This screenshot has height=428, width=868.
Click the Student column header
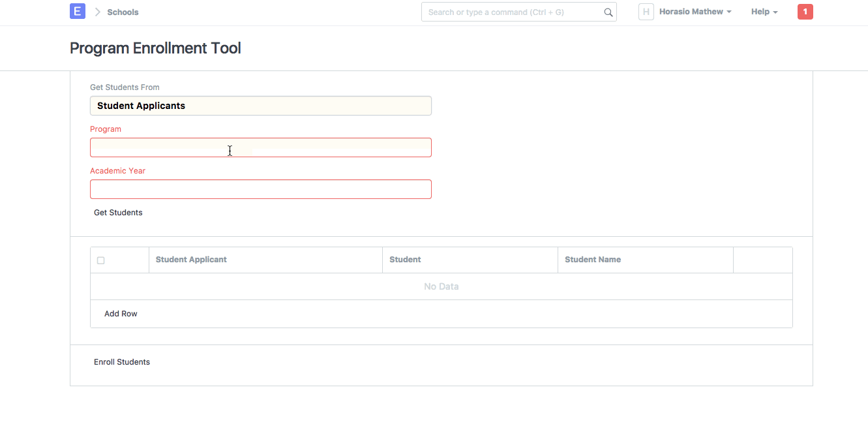[x=405, y=260]
